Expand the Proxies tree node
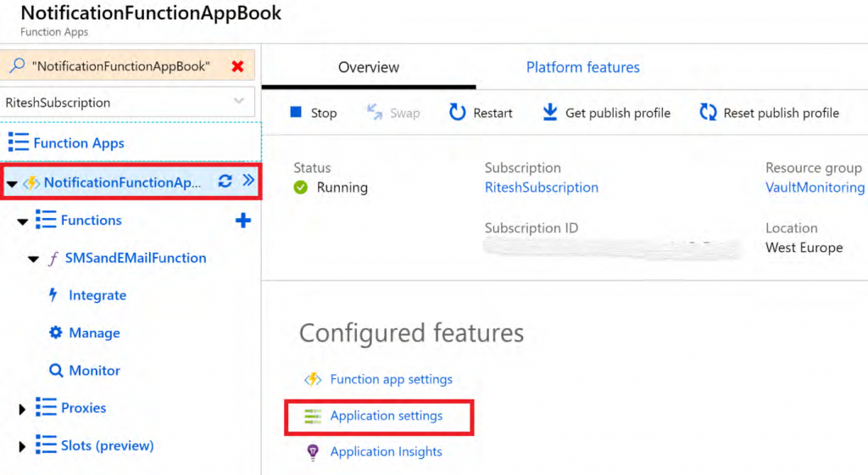868x475 pixels. point(22,409)
